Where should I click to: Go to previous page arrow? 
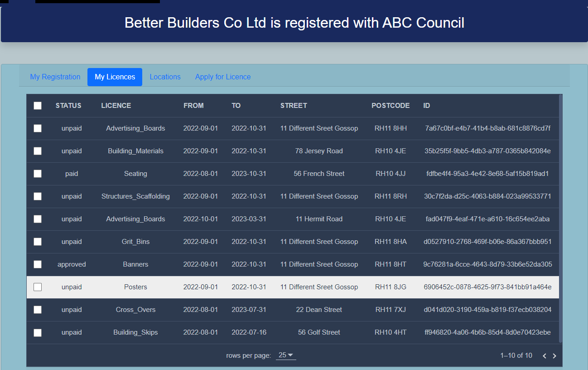(545, 356)
